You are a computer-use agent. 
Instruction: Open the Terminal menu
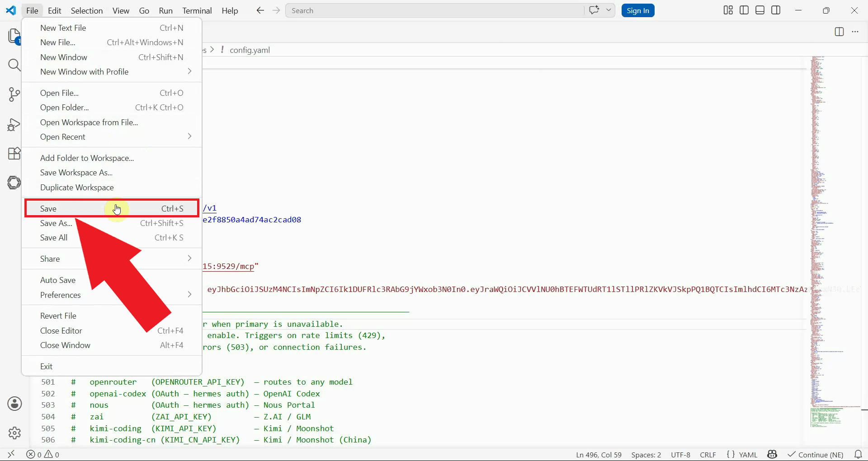[197, 10]
